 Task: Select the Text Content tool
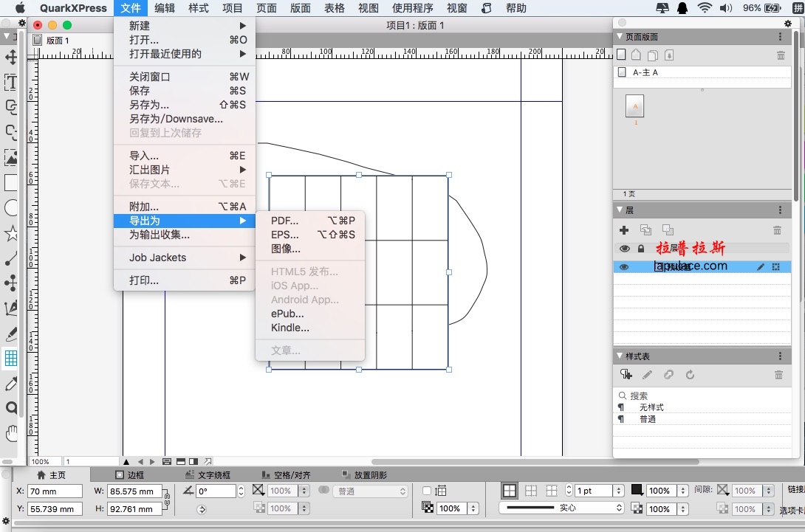[11, 82]
